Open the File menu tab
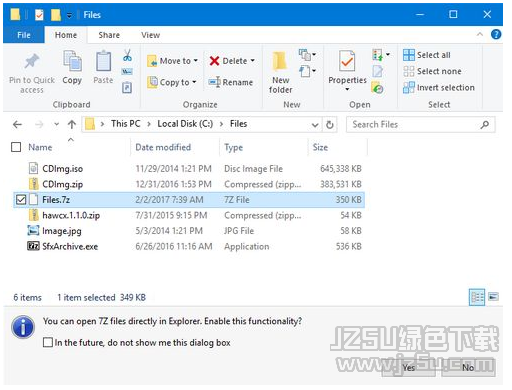This screenshot has width=512, height=390. tap(24, 35)
